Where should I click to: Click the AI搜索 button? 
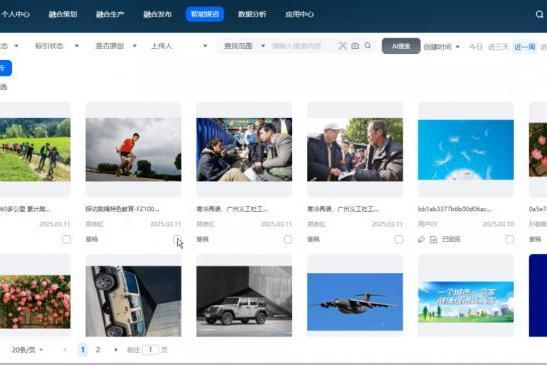coord(401,46)
